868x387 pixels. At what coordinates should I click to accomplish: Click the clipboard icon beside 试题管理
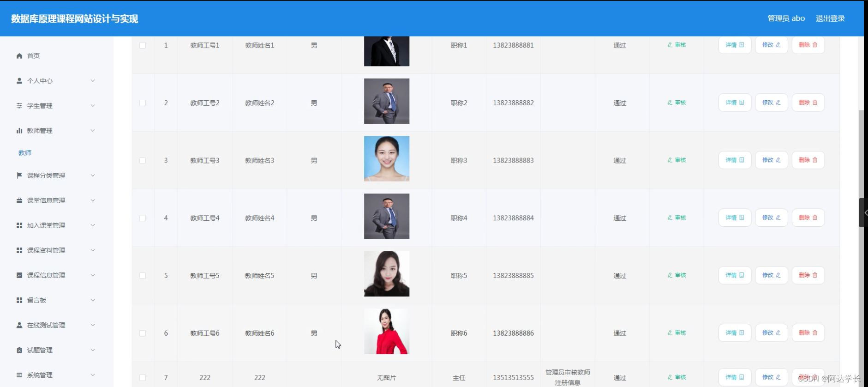[x=19, y=350]
